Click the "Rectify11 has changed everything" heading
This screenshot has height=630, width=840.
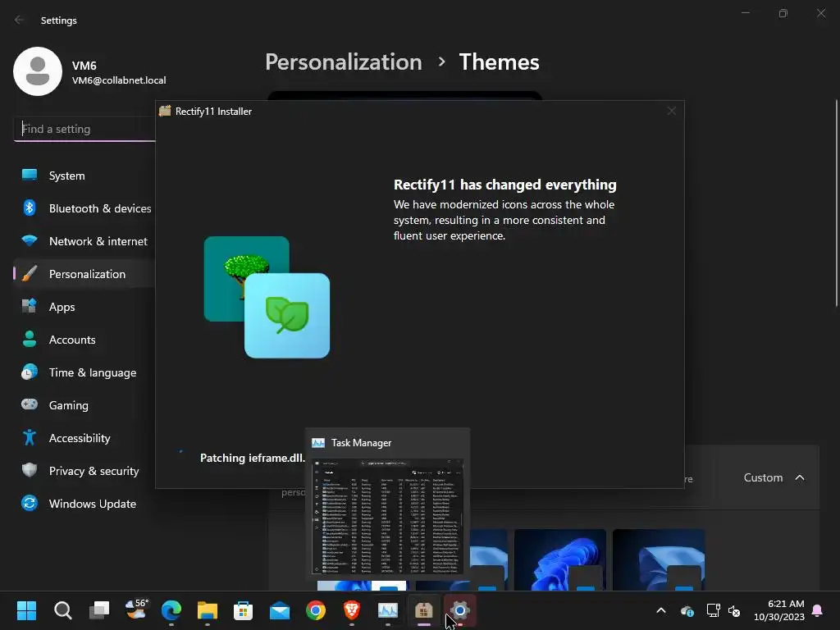click(x=505, y=185)
